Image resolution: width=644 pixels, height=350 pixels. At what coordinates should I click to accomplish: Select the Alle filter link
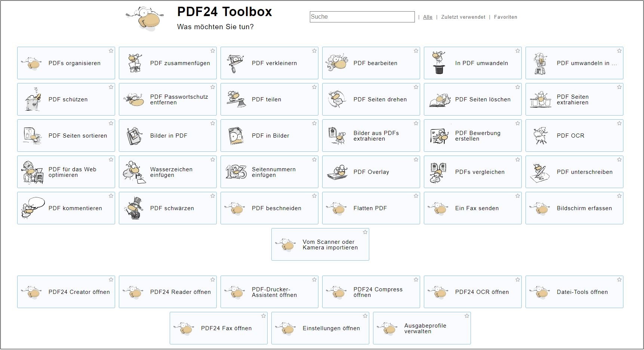428,17
